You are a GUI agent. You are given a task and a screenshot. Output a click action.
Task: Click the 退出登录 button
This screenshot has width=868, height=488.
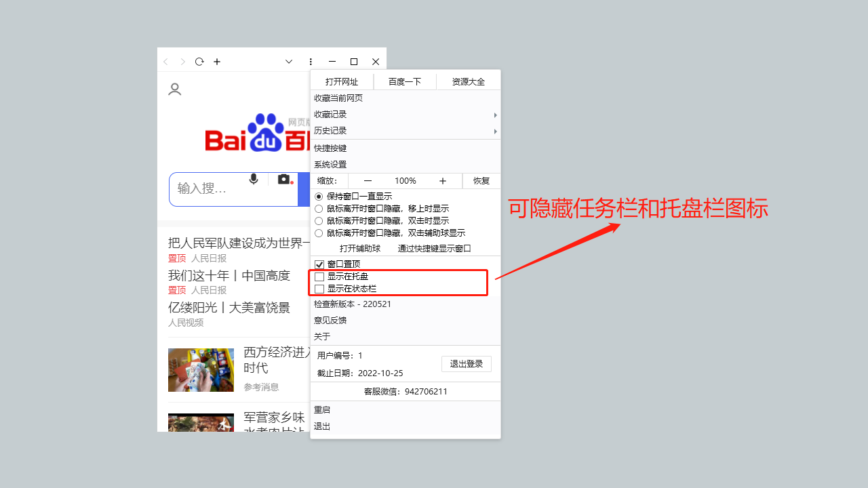click(x=467, y=364)
